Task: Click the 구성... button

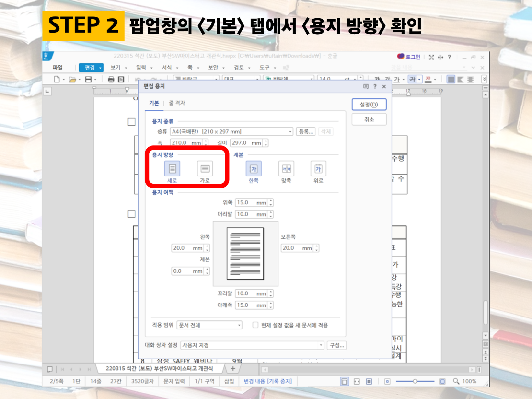Action: point(336,345)
